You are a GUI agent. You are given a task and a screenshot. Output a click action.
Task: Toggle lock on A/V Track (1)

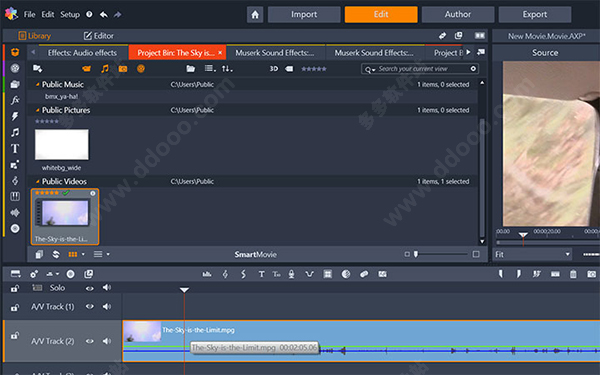(15, 307)
